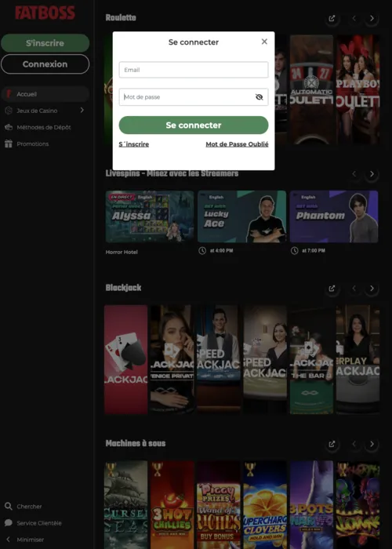Open Cursed Seas slot tile
Image resolution: width=392 pixels, height=549 pixels.
click(x=125, y=505)
